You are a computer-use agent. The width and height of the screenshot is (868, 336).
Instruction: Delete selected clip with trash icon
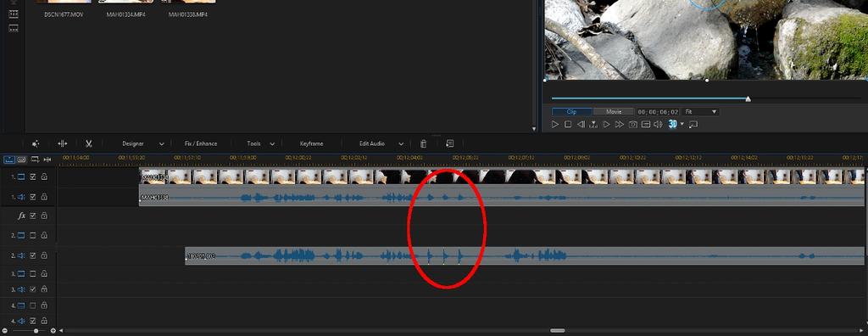click(x=424, y=143)
